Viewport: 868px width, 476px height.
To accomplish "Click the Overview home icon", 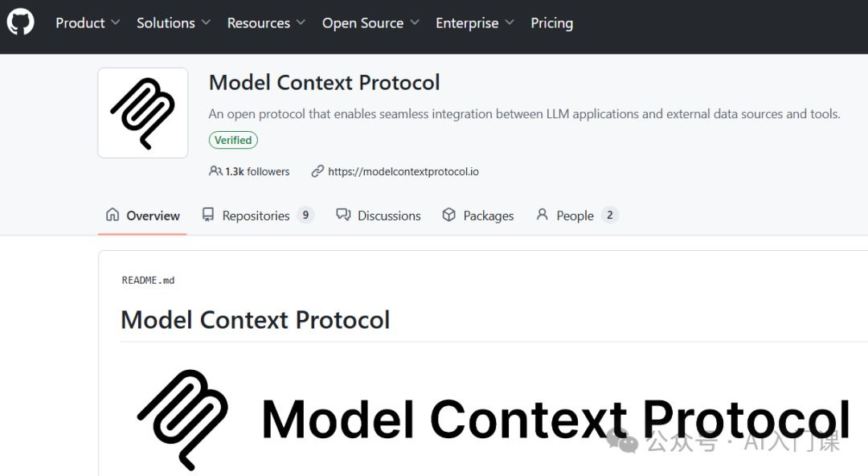I will pyautogui.click(x=113, y=215).
